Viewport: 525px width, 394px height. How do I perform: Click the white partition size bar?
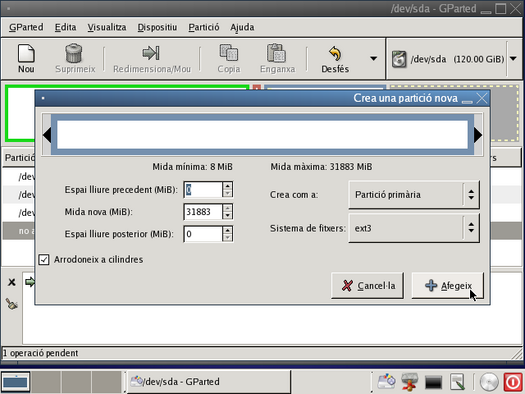click(x=262, y=135)
